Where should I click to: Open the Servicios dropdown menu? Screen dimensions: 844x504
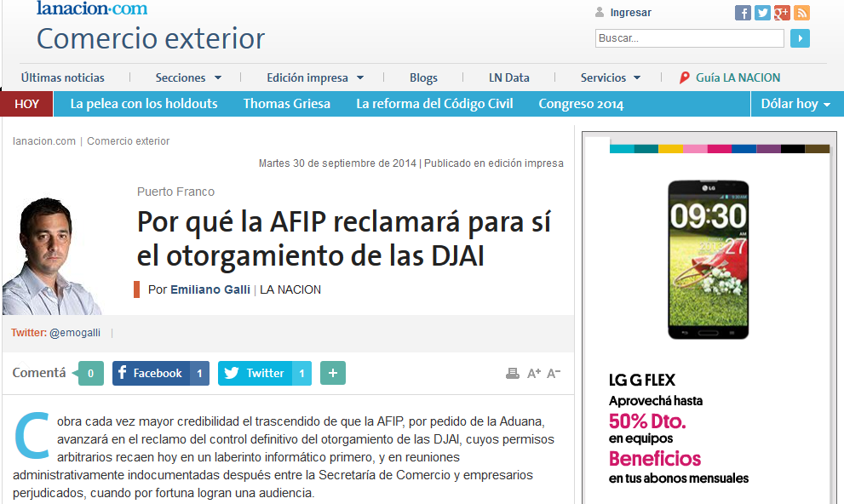611,77
